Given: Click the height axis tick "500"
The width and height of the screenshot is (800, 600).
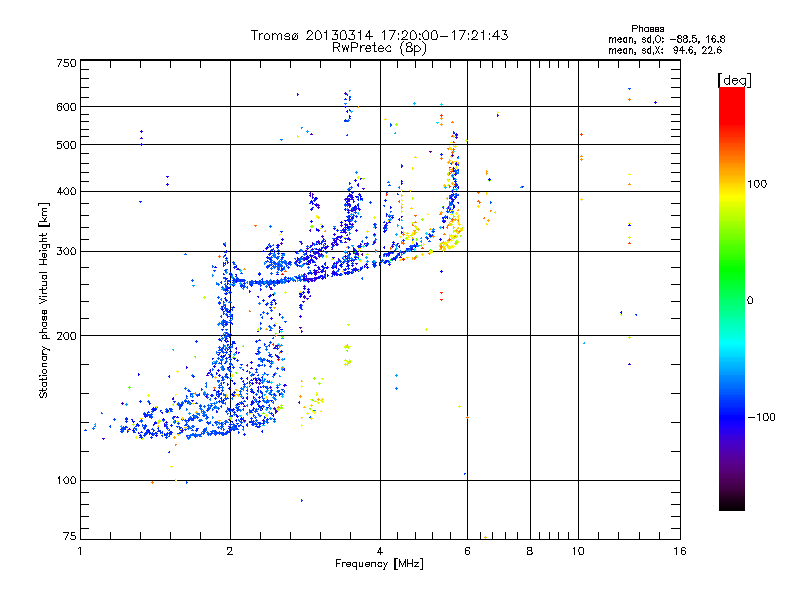Looking at the screenshot, I should click(x=66, y=145).
